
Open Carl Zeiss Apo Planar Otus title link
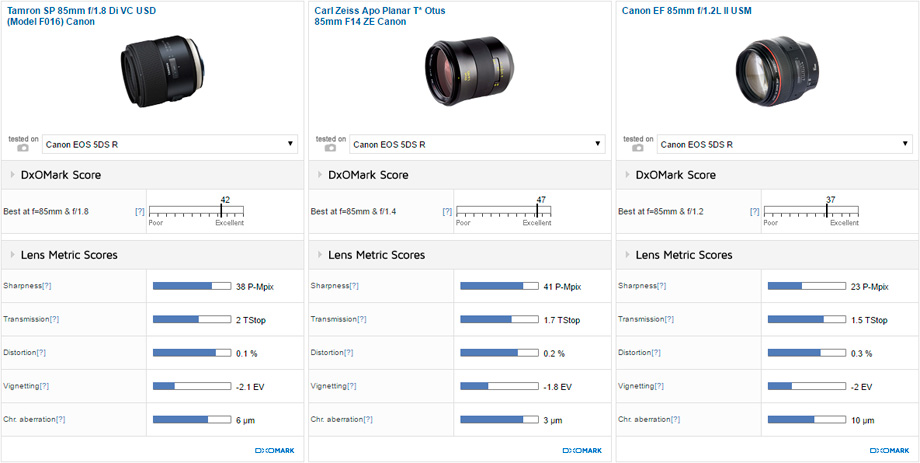tap(380, 16)
